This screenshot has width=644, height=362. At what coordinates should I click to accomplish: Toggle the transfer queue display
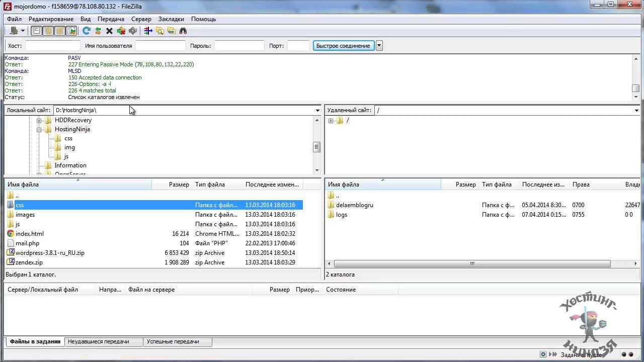71,31
